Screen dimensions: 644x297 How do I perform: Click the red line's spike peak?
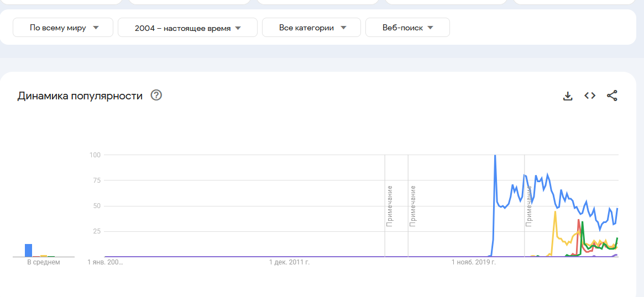click(578, 220)
